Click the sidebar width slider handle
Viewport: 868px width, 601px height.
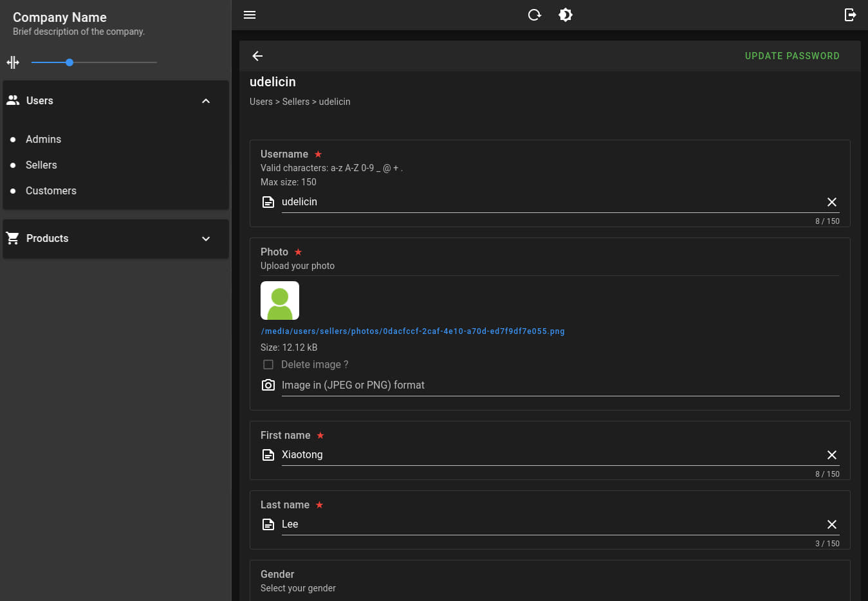coord(69,62)
